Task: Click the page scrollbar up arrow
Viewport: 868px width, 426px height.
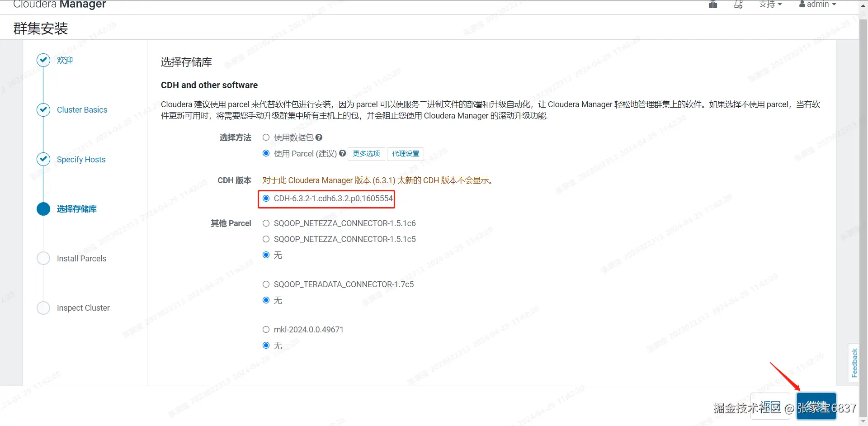Action: (x=863, y=5)
